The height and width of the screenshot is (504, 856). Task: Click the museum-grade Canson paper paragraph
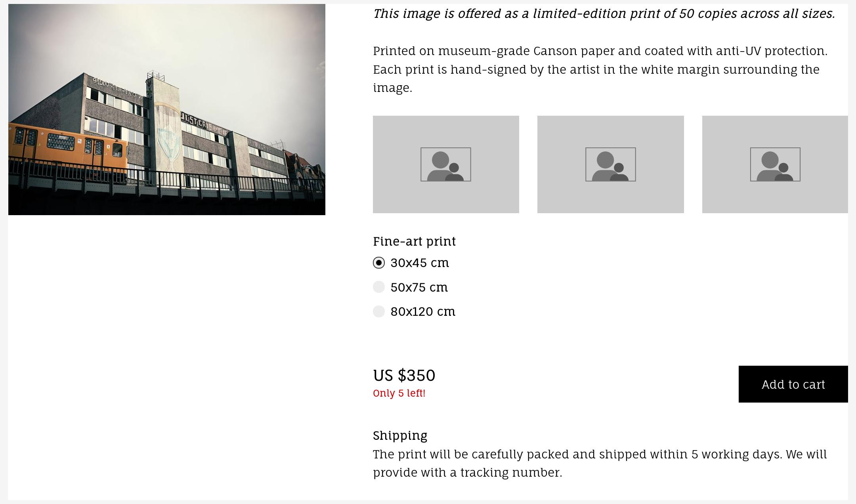pyautogui.click(x=600, y=69)
